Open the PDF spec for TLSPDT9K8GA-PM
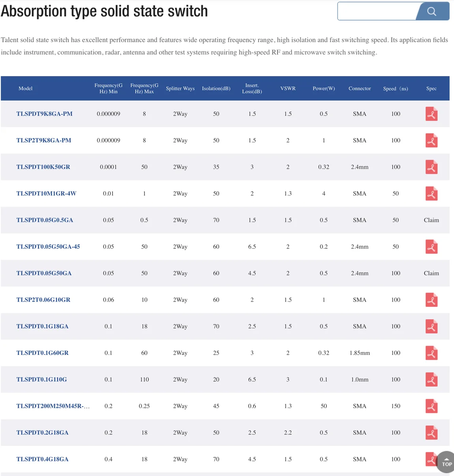This screenshot has width=454, height=476. [431, 114]
